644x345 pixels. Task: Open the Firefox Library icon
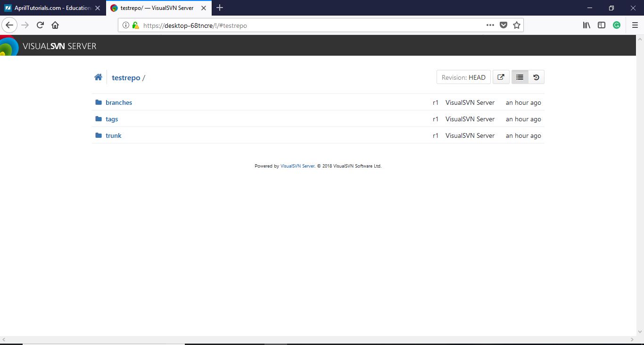pos(586,25)
